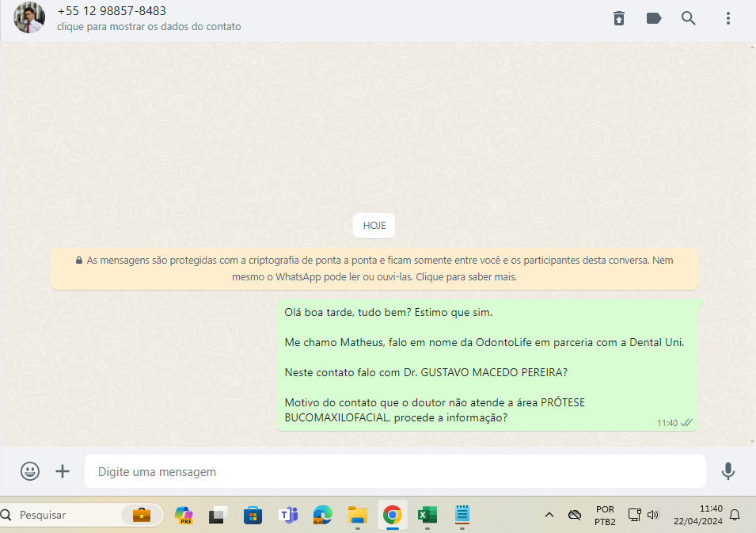Click the phone number +55 12 98857-8483
This screenshot has height=533, width=756.
112,10
